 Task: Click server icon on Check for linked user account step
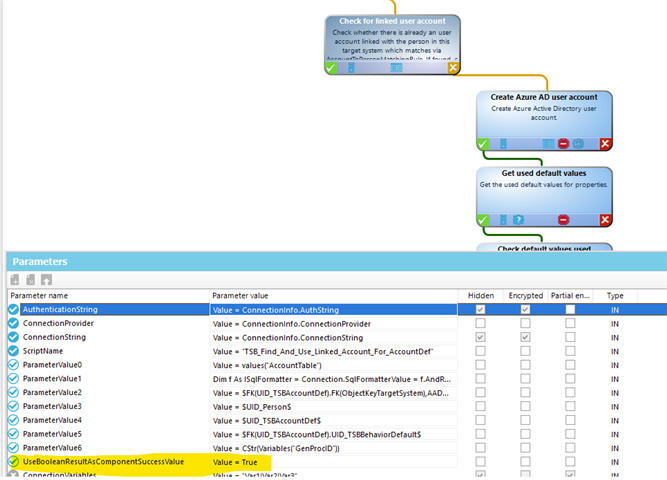point(351,68)
